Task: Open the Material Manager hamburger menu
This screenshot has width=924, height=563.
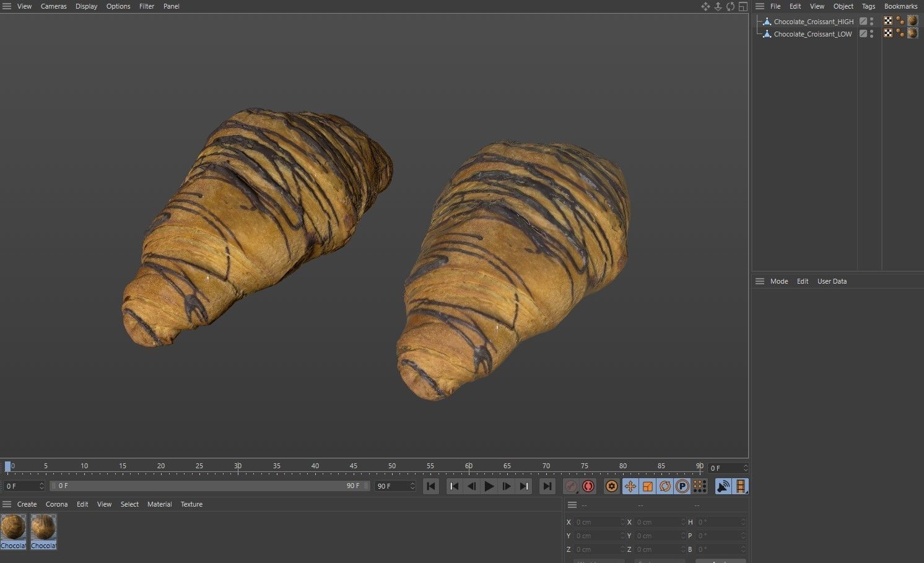Action: pos(7,504)
